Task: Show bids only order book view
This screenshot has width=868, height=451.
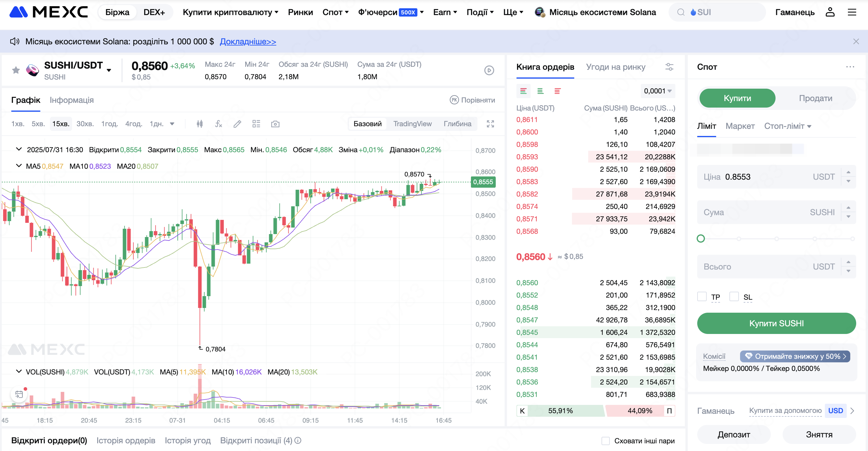Action: pyautogui.click(x=540, y=91)
